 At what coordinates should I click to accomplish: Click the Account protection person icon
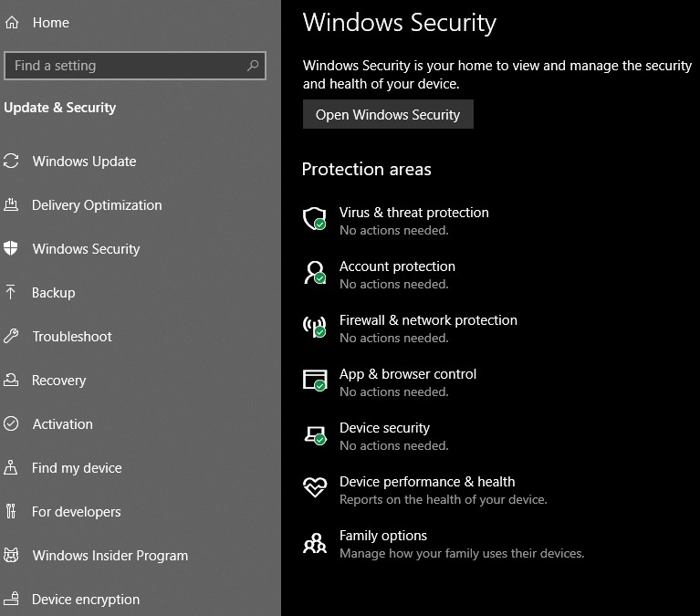click(314, 273)
